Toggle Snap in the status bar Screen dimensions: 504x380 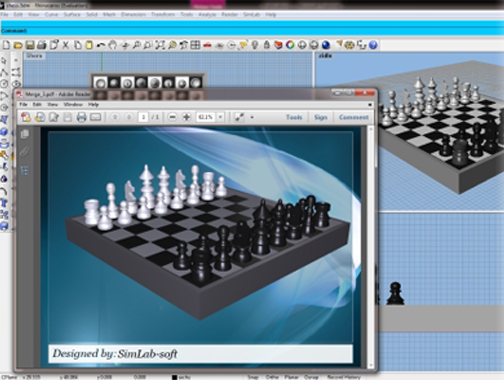tap(253, 377)
